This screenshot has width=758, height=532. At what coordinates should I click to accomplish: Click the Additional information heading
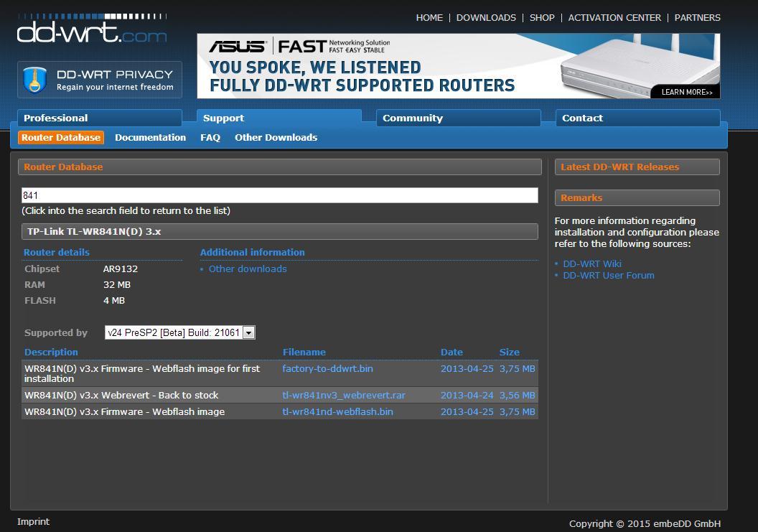point(253,252)
